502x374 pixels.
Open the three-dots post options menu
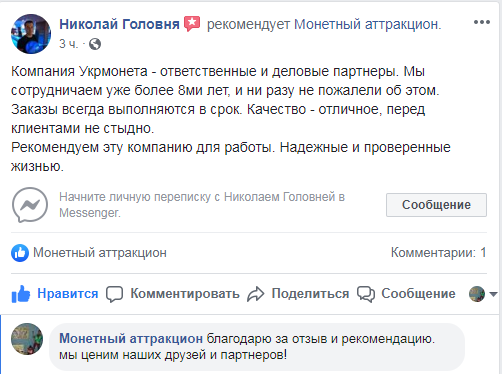click(x=482, y=22)
